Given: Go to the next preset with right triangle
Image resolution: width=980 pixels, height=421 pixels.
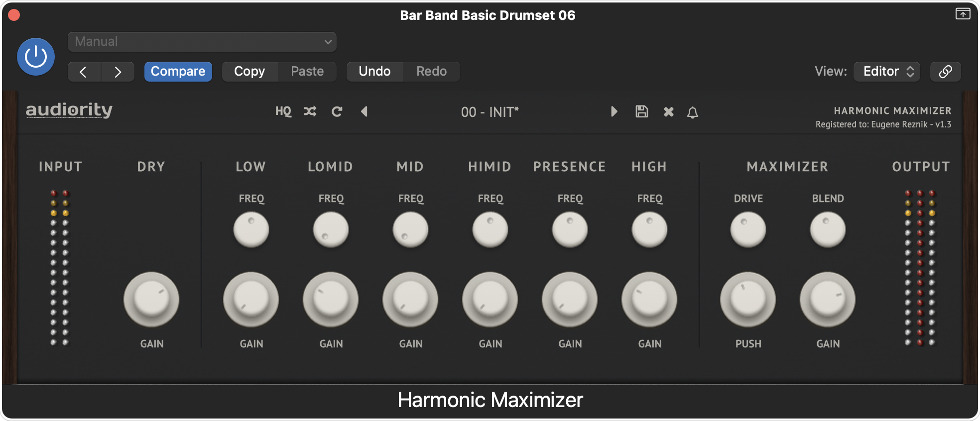Looking at the screenshot, I should tap(614, 111).
